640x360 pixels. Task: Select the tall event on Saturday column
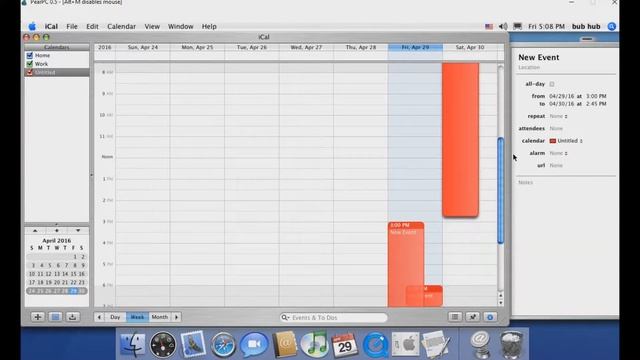pos(460,140)
